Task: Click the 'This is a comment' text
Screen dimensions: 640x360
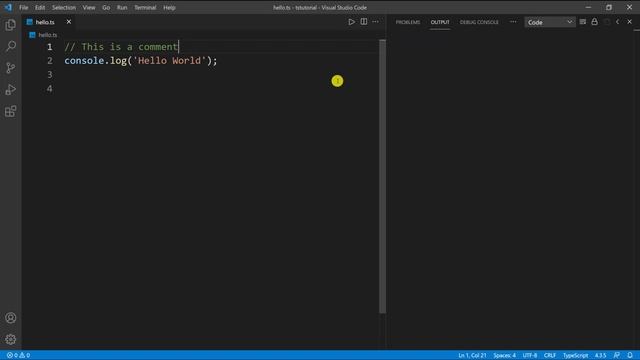Action: pyautogui.click(x=129, y=47)
